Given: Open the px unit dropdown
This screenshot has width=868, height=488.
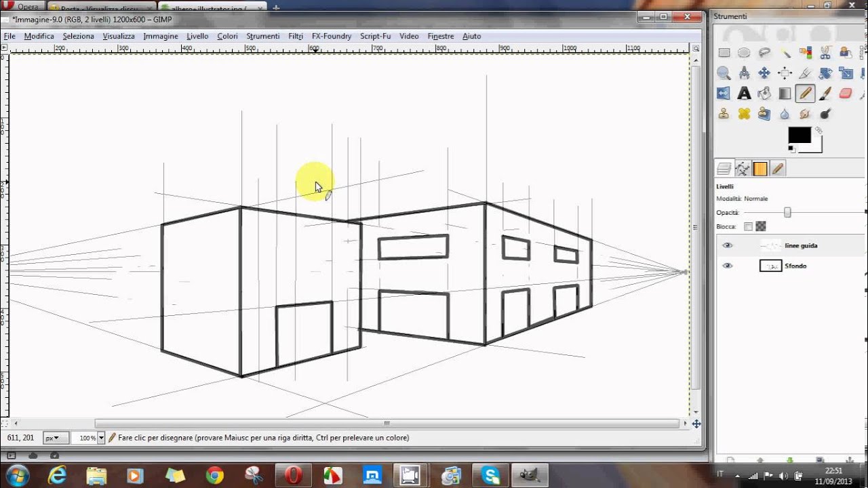Looking at the screenshot, I should click(x=56, y=438).
